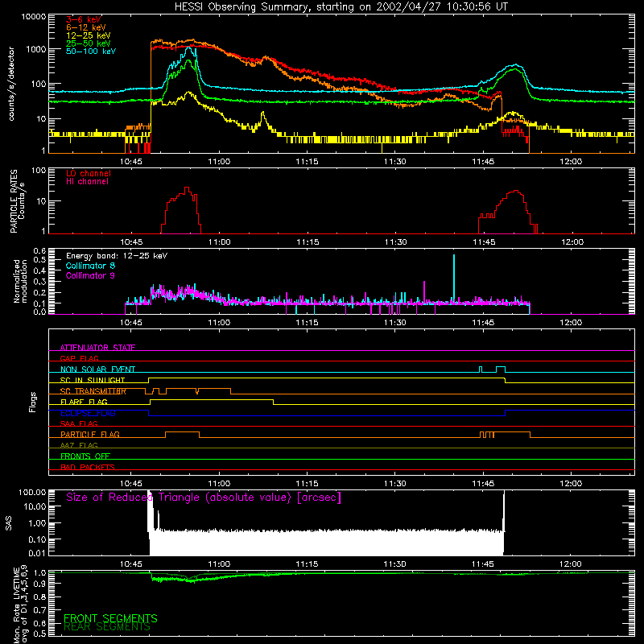Click the 10000 tick on counts axis
The width and height of the screenshot is (644, 644).
[x=34, y=16]
